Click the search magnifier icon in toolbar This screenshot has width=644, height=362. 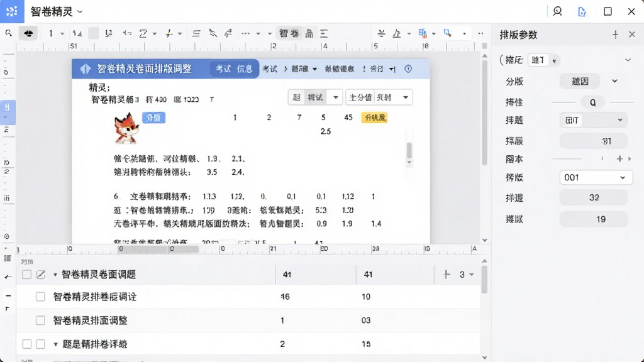click(x=9, y=33)
